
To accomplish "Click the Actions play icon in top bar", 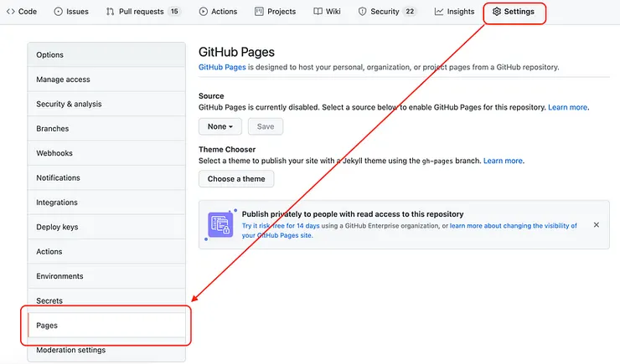I will [x=204, y=12].
